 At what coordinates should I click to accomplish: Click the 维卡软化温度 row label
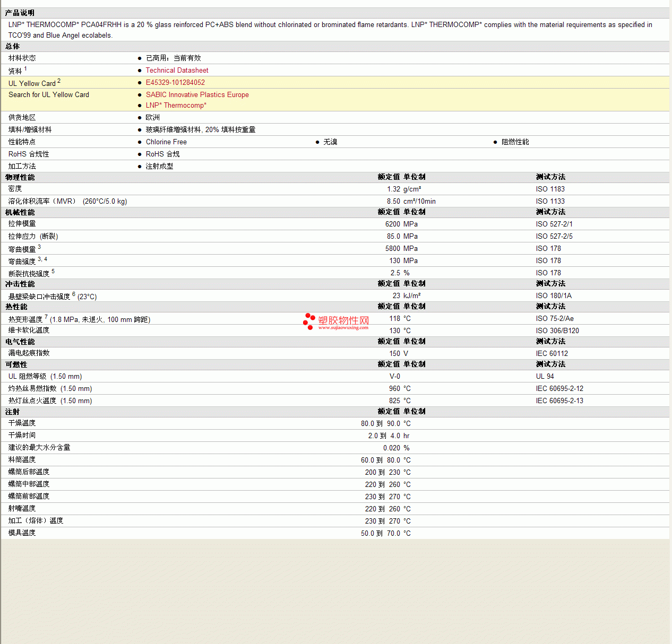[x=29, y=330]
